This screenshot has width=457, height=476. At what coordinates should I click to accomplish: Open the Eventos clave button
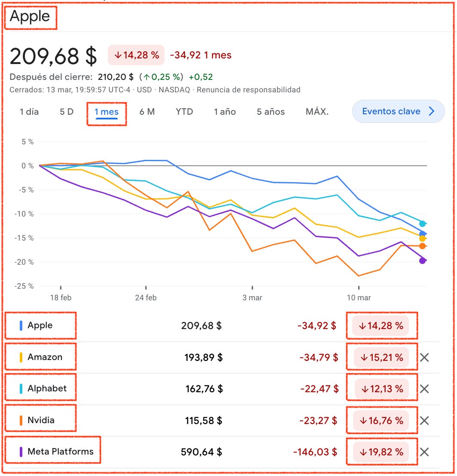pos(399,111)
